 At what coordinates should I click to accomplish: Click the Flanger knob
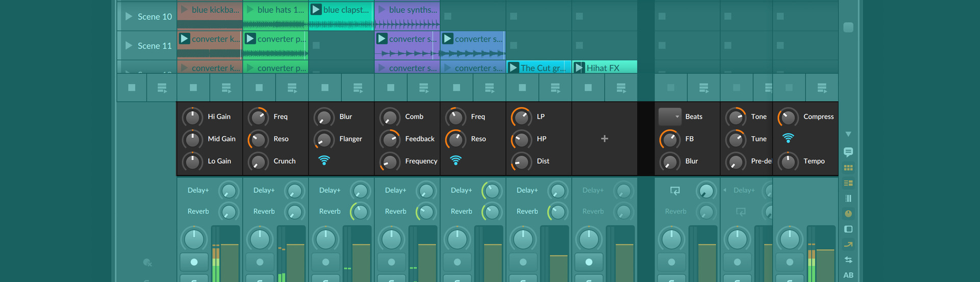point(324,139)
